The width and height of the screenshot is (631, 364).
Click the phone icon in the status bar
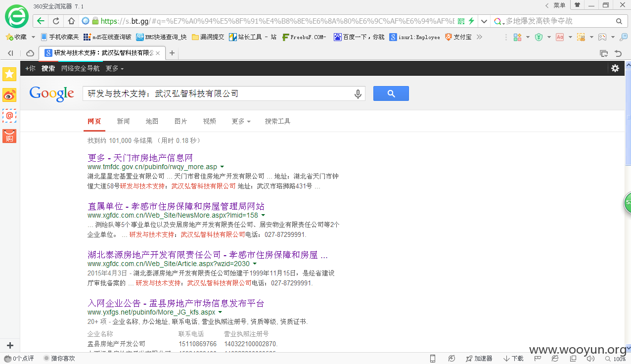pyautogui.click(x=433, y=358)
